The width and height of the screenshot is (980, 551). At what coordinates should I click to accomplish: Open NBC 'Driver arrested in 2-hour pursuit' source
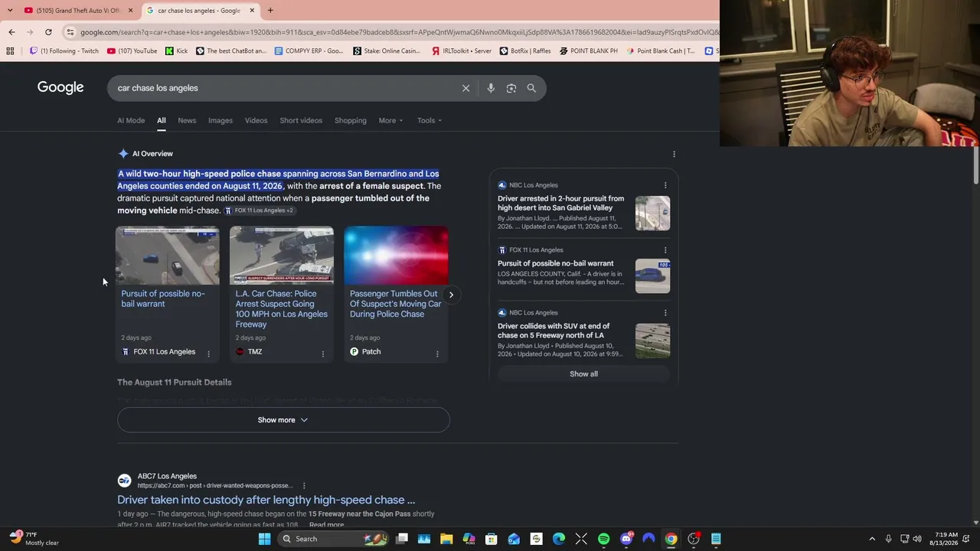click(561, 203)
